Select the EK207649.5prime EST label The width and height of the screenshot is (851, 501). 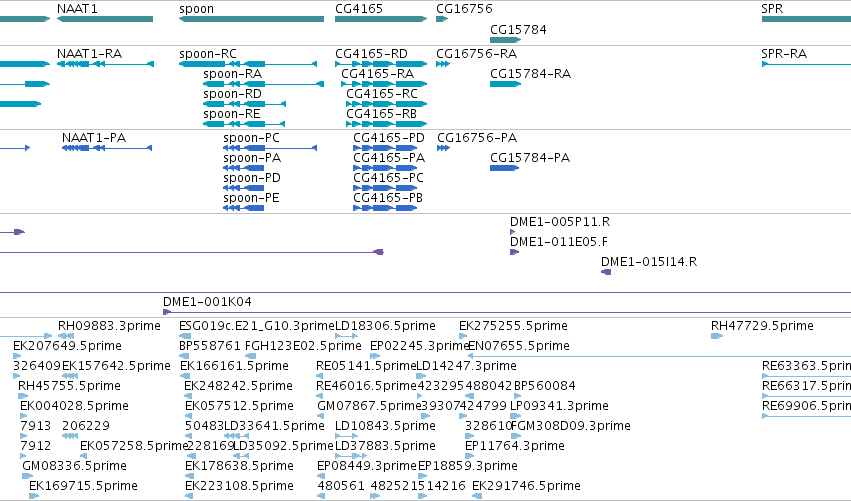(67, 346)
